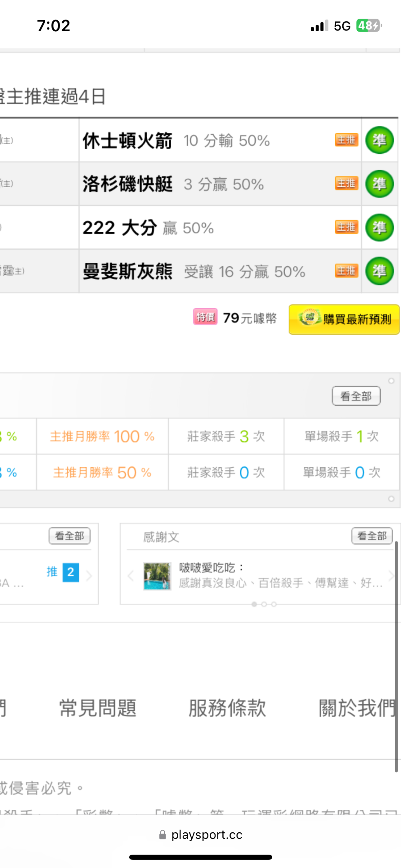Image resolution: width=401 pixels, height=868 pixels.
Task: Open 看全部 in the win-rate stats panel
Action: pos(356,396)
